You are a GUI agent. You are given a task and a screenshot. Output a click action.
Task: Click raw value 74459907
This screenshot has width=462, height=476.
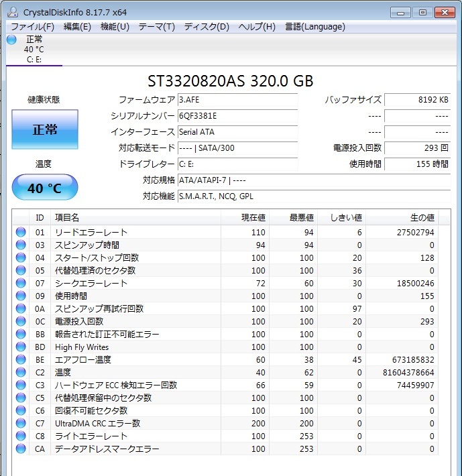[x=415, y=385]
